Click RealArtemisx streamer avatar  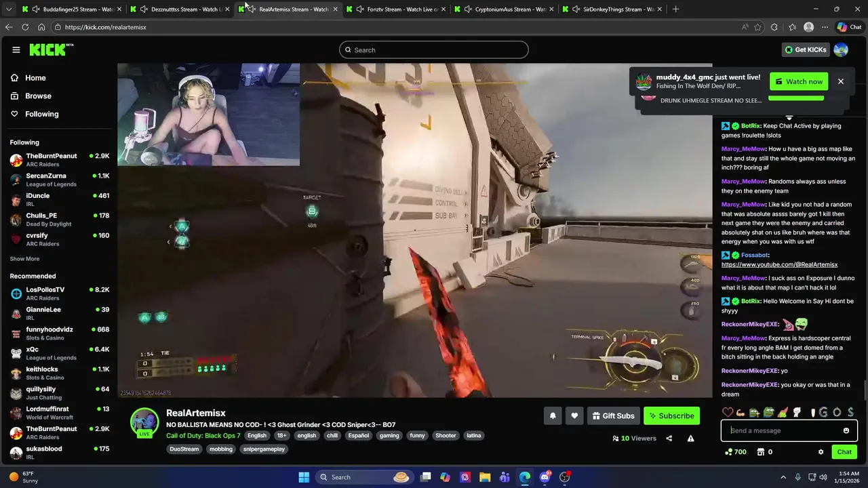[144, 422]
